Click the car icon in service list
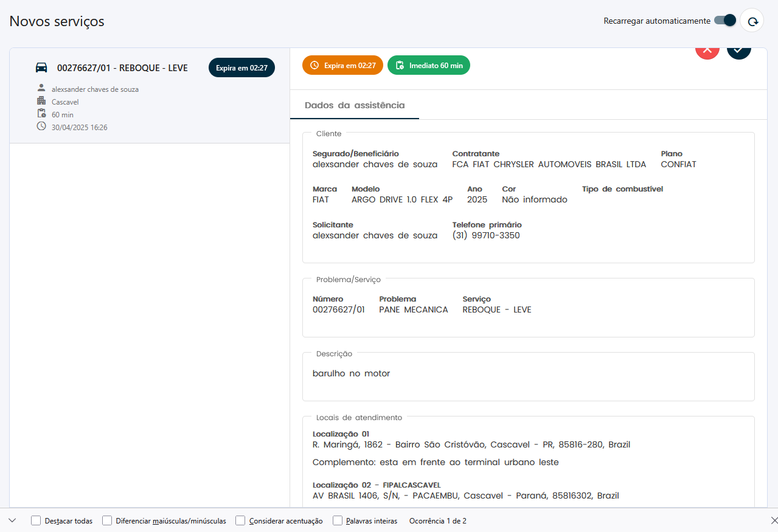778x532 pixels. coord(41,67)
